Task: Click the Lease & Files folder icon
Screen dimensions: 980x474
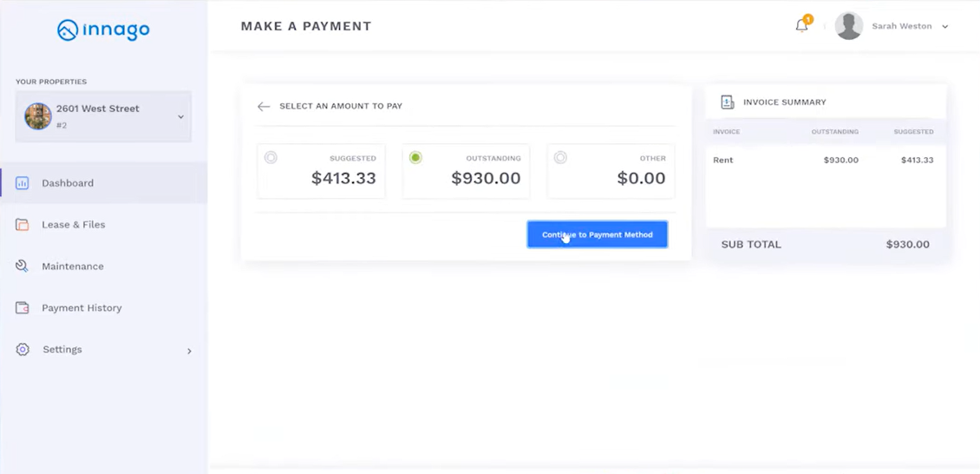Action: (x=23, y=225)
